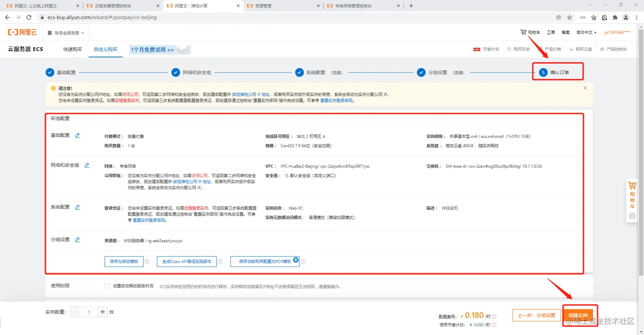Expand the 账号全部资源 dropdown
The image size is (644, 335).
(x=66, y=33)
